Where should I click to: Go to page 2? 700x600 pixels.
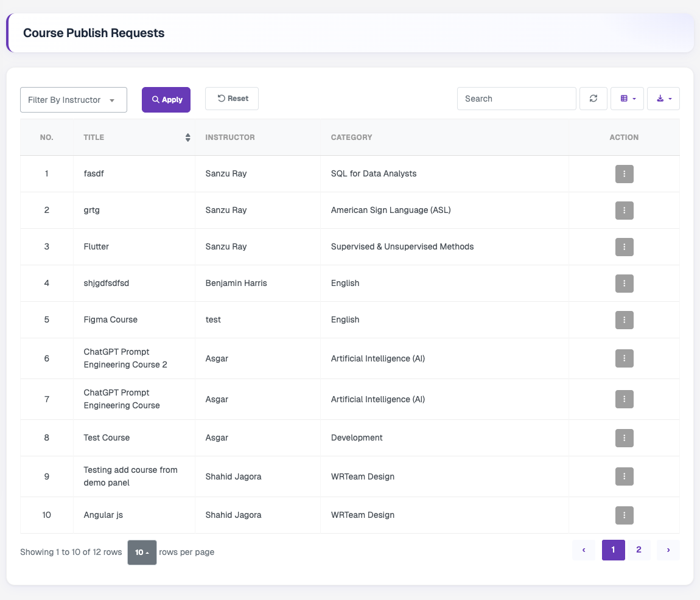pos(639,550)
